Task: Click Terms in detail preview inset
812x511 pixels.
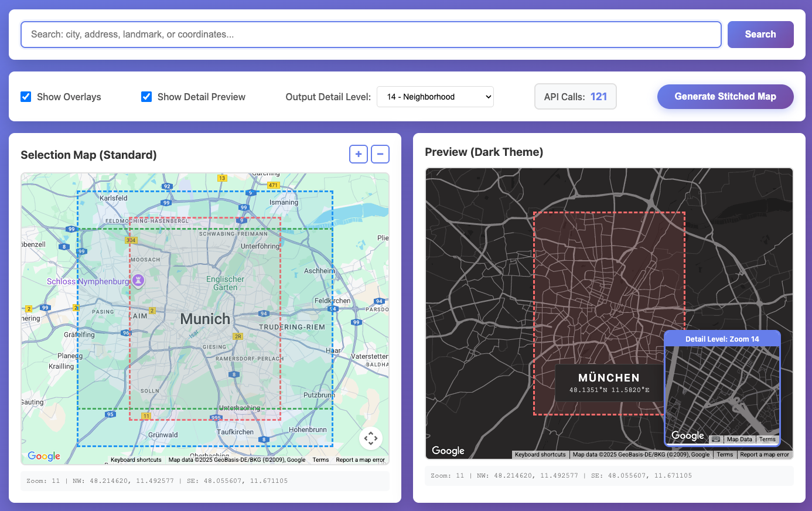Action: coord(767,440)
